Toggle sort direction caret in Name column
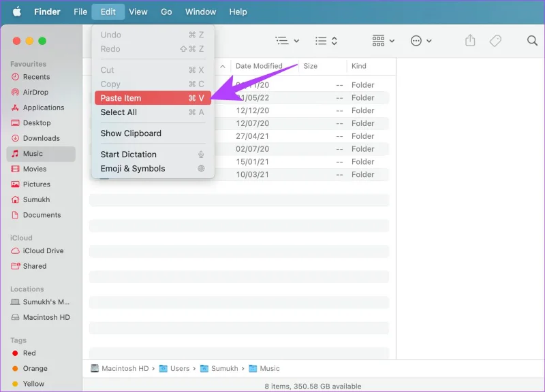 [223, 66]
